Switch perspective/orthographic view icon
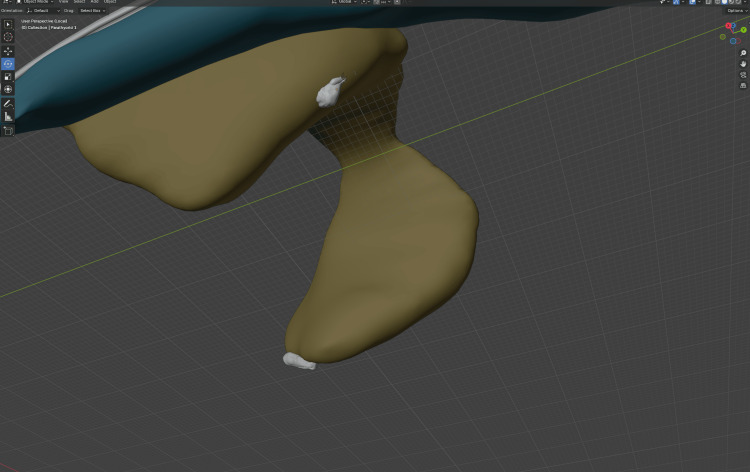 click(x=743, y=86)
